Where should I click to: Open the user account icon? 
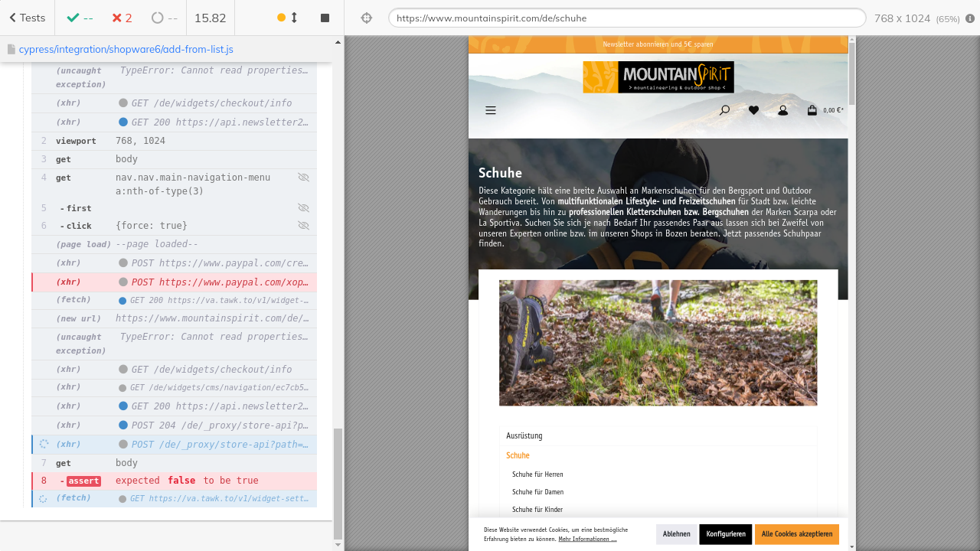point(782,110)
